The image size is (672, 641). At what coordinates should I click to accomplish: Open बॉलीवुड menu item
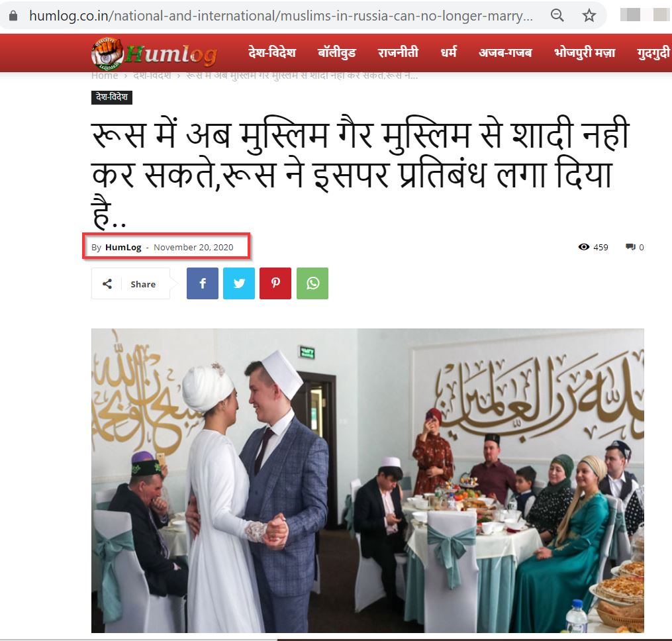337,53
